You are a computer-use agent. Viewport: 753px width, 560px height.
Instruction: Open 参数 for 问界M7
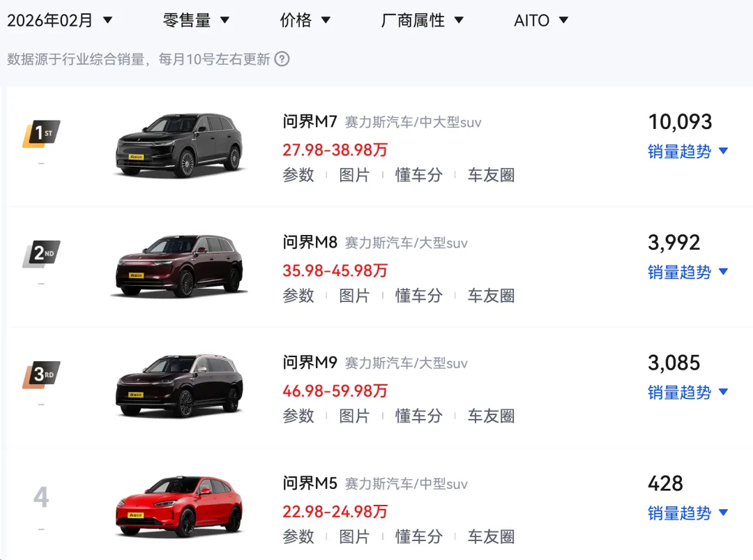coord(298,175)
